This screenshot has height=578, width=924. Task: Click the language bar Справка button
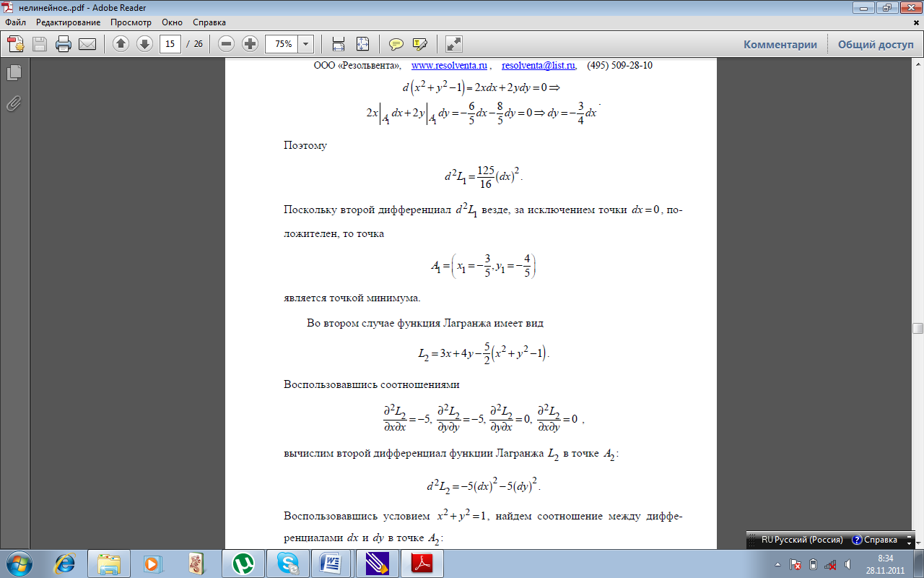pos(874,540)
